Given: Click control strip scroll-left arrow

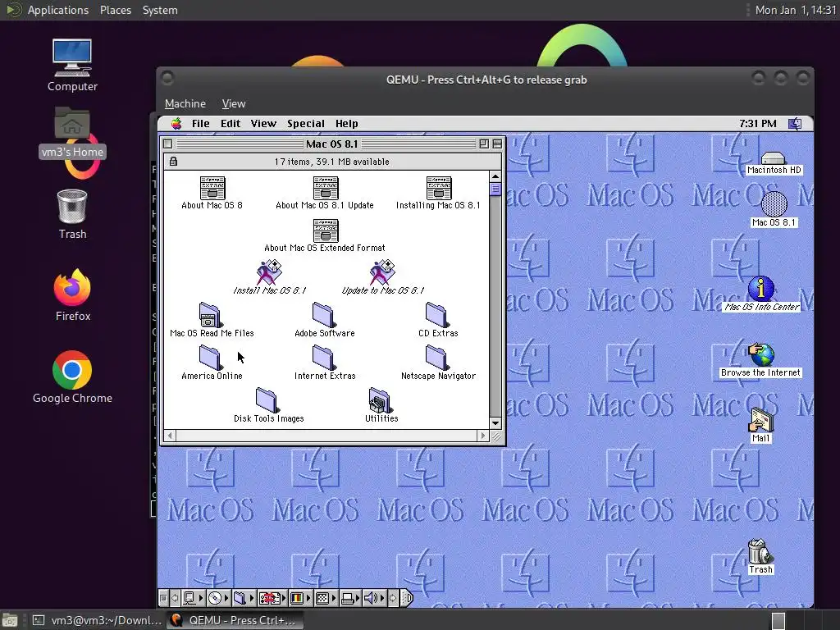Looking at the screenshot, I should pos(176,598).
